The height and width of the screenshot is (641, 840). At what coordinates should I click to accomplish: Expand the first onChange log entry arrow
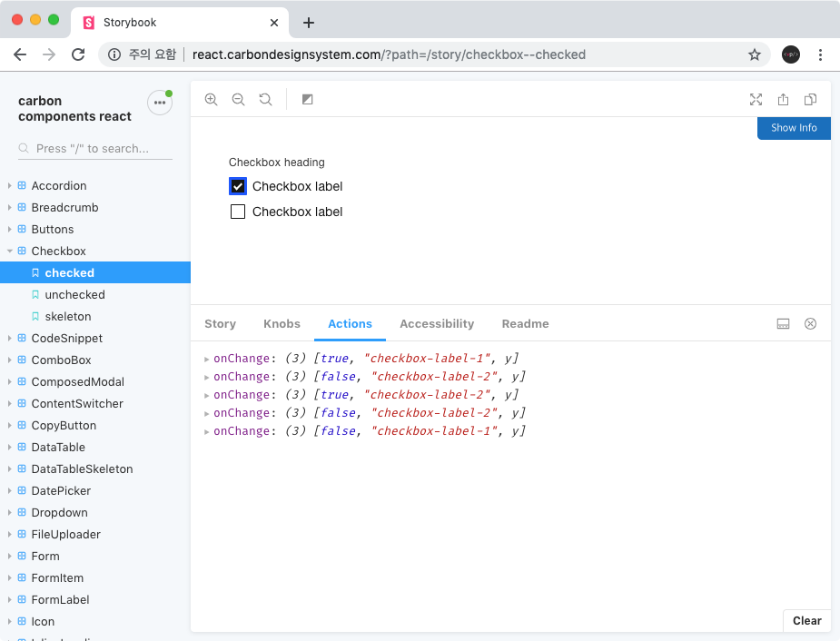[207, 359]
